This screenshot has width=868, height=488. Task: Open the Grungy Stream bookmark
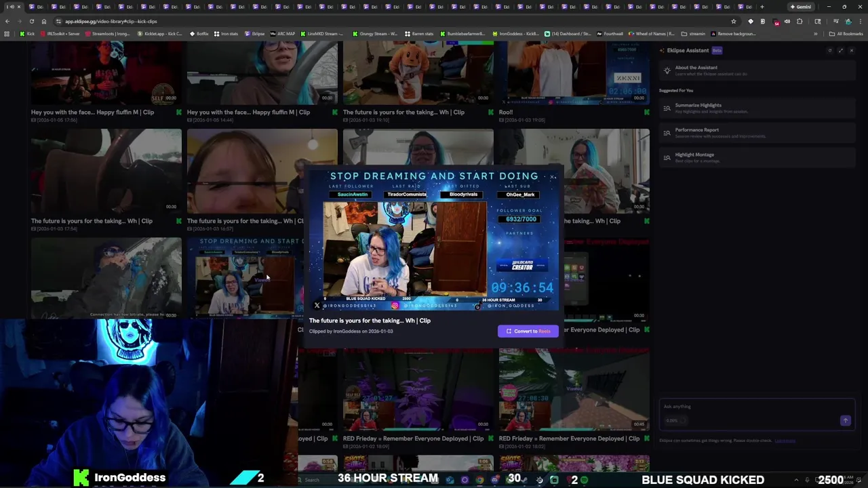click(x=375, y=33)
